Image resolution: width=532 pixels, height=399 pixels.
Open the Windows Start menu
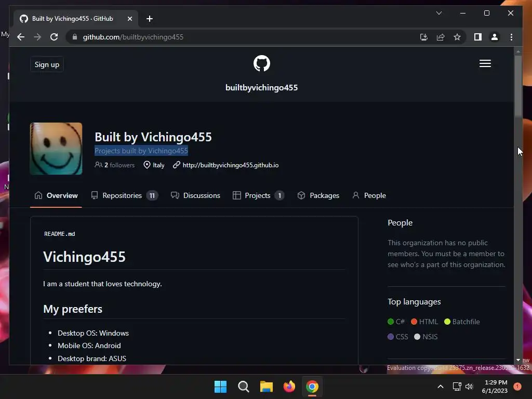tap(220, 387)
